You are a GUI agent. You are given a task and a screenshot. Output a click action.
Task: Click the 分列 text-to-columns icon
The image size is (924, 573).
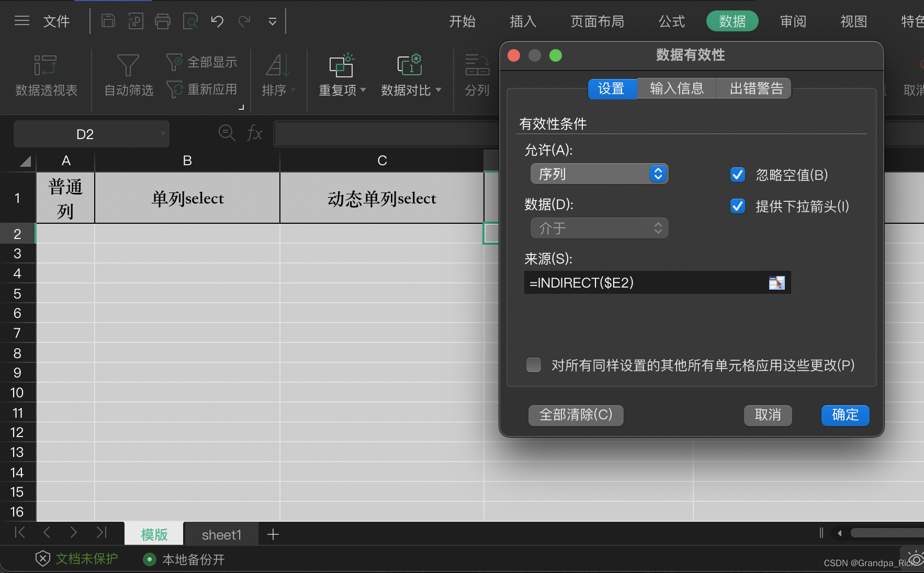click(476, 76)
